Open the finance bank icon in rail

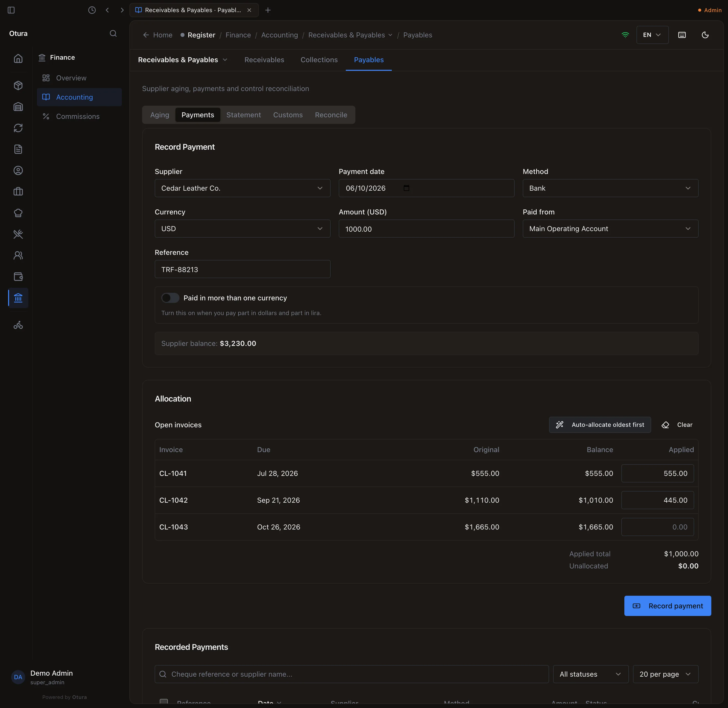point(18,298)
